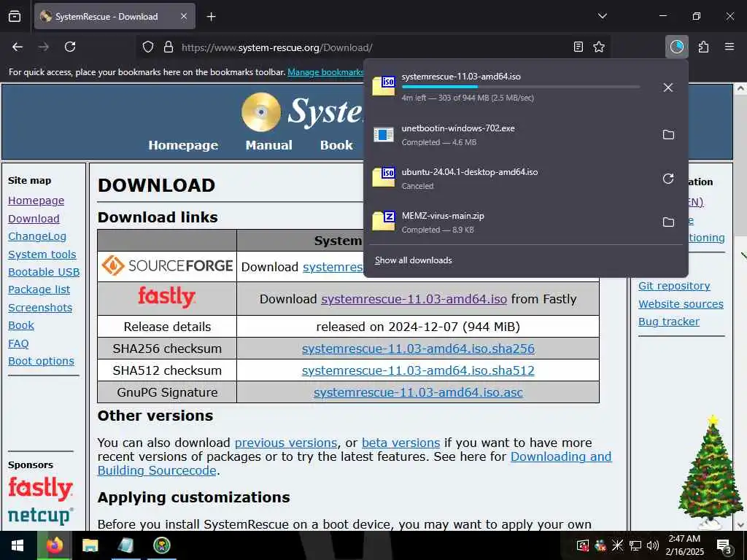Viewport: 747px width, 560px height.
Task: Open Website sources link
Action: pos(681,304)
